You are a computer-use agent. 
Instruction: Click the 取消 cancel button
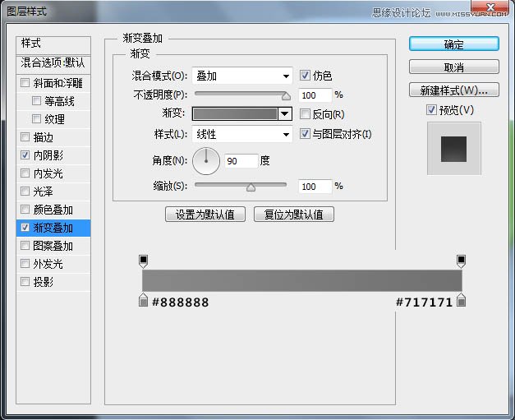(x=454, y=67)
